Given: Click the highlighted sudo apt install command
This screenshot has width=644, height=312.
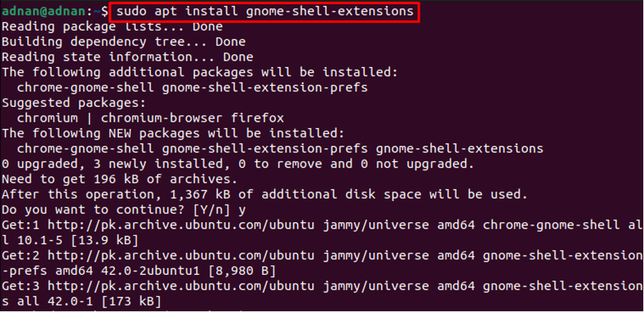Looking at the screenshot, I should pyautogui.click(x=264, y=12).
